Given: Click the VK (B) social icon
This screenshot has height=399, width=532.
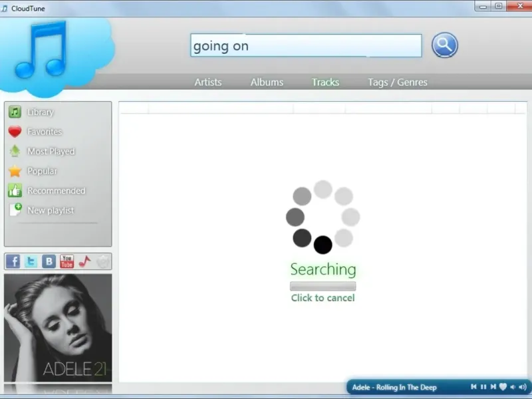Looking at the screenshot, I should pyautogui.click(x=49, y=261).
